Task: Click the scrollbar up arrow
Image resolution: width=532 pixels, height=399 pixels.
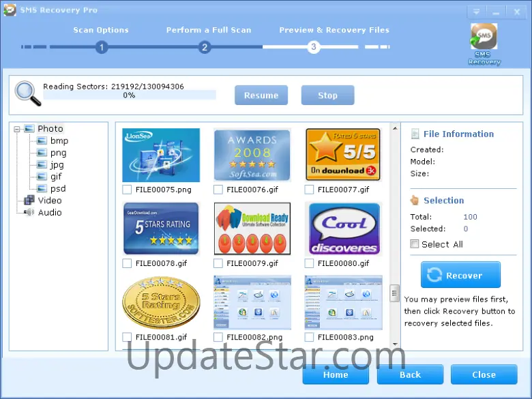Action: point(395,128)
